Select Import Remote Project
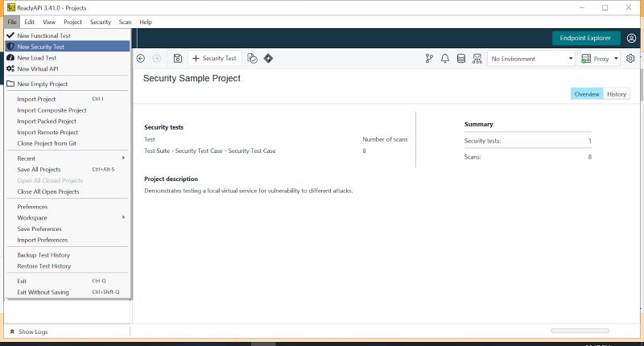The width and height of the screenshot is (644, 346). [67, 132]
